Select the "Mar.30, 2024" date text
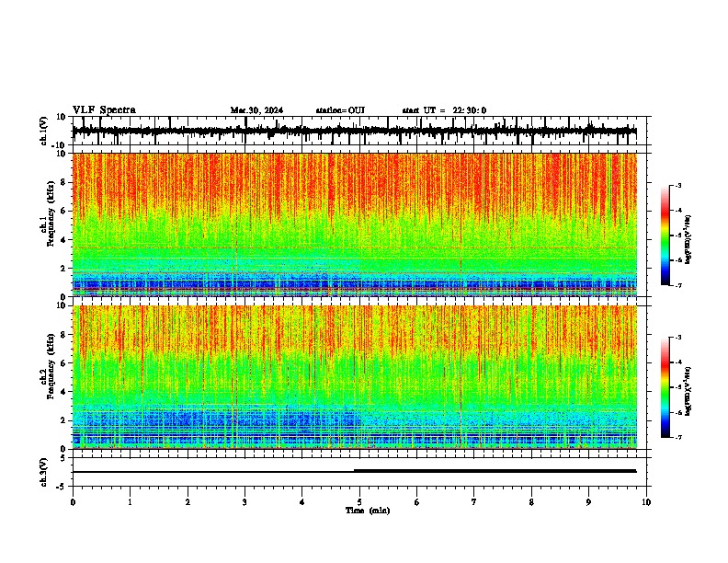 pyautogui.click(x=256, y=110)
